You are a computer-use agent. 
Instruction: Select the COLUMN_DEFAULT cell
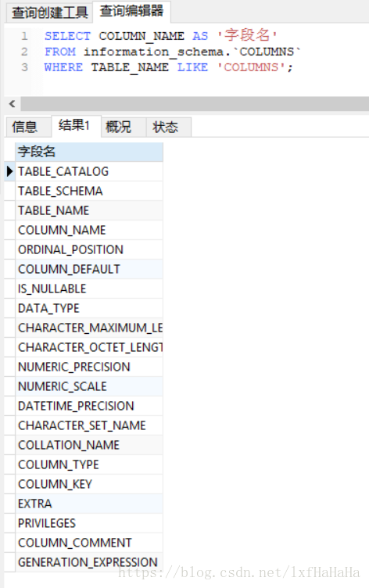point(89,269)
